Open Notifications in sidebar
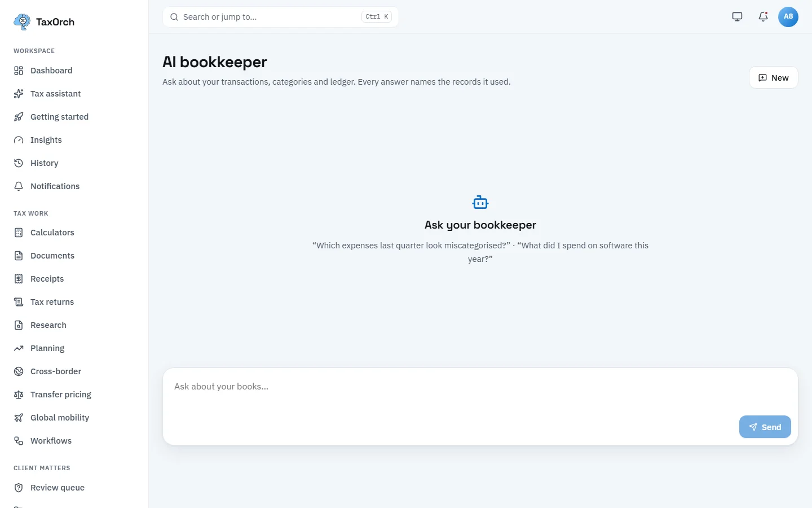This screenshot has height=508, width=812. (x=74, y=186)
